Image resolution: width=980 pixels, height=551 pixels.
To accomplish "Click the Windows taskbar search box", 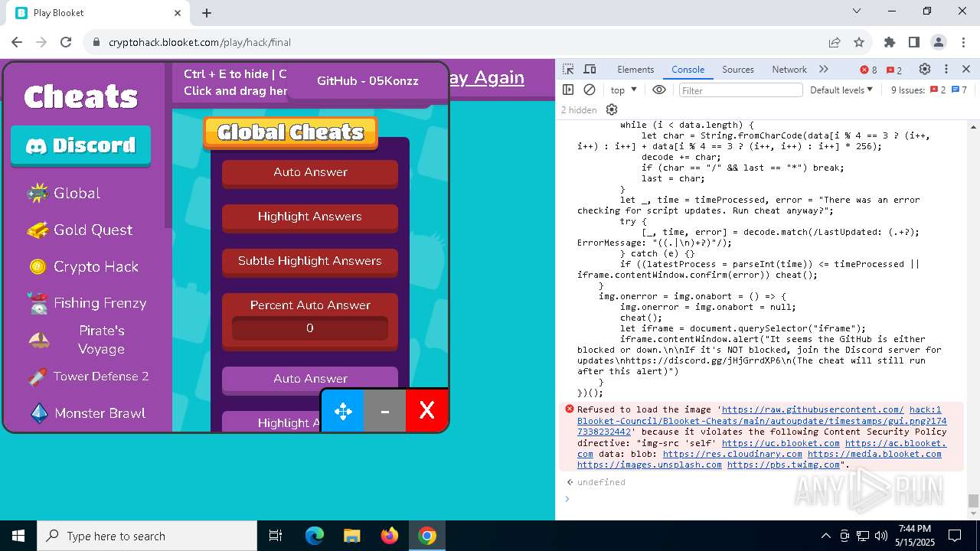I will point(147,536).
